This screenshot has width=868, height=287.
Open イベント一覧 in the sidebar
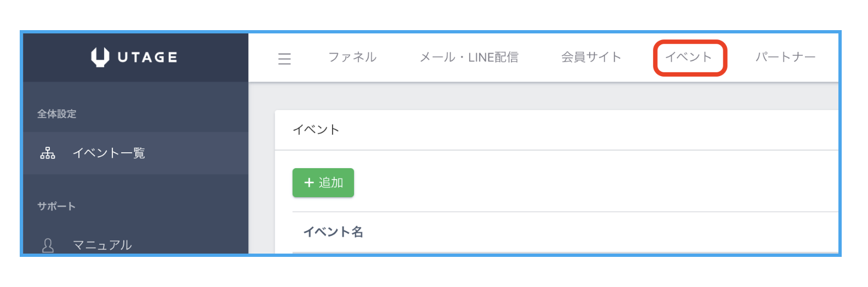(109, 153)
